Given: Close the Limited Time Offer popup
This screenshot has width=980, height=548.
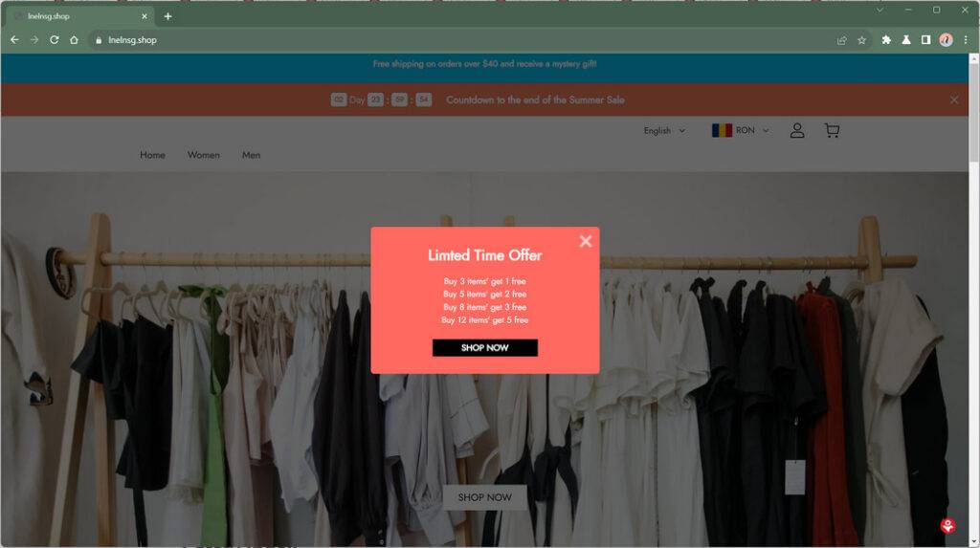Looking at the screenshot, I should coord(585,241).
